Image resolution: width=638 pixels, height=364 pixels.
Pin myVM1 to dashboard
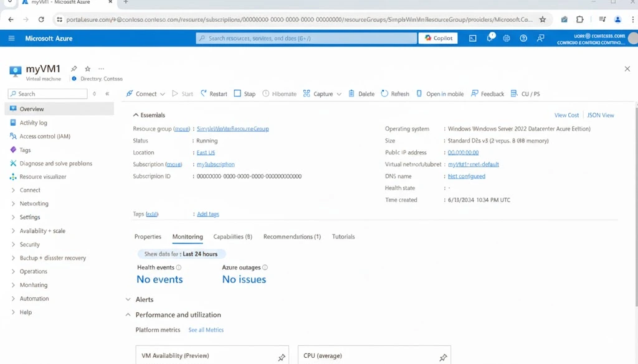pyautogui.click(x=74, y=68)
